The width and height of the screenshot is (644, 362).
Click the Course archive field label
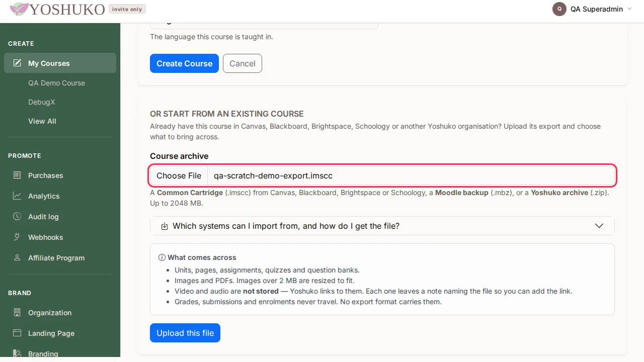(x=179, y=156)
